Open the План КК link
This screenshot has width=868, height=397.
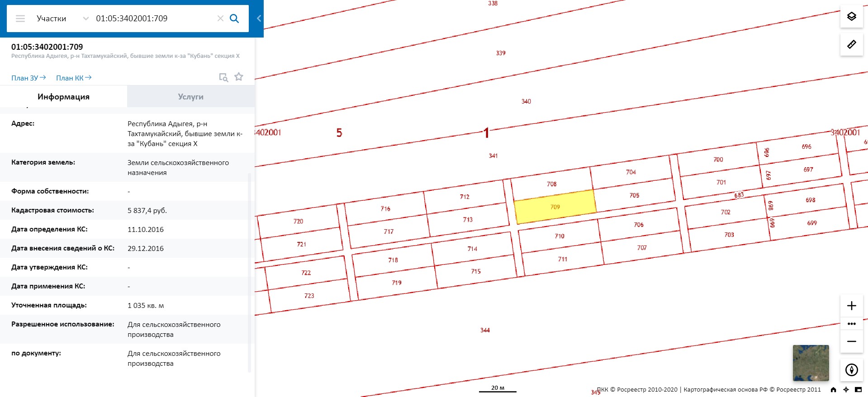(74, 78)
